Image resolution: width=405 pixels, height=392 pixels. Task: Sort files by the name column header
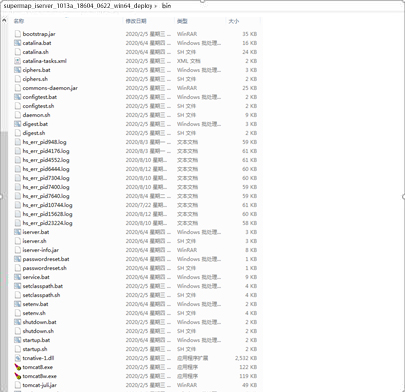(19, 21)
